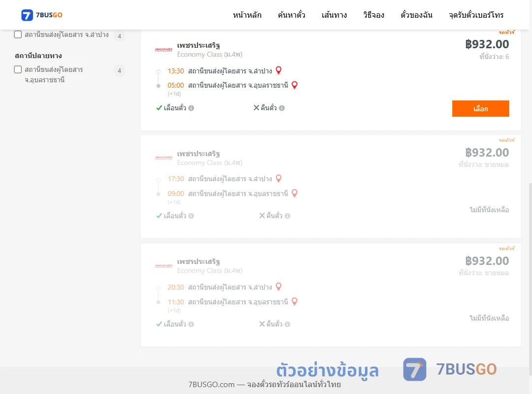Click เพชรประเสริฐ operator logo on 20:30 trip

pos(164,266)
